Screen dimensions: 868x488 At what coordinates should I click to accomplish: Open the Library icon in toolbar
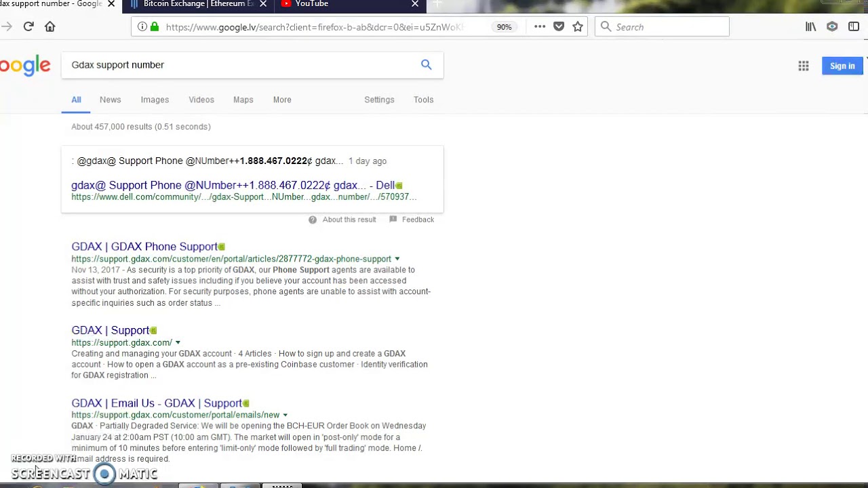(810, 26)
